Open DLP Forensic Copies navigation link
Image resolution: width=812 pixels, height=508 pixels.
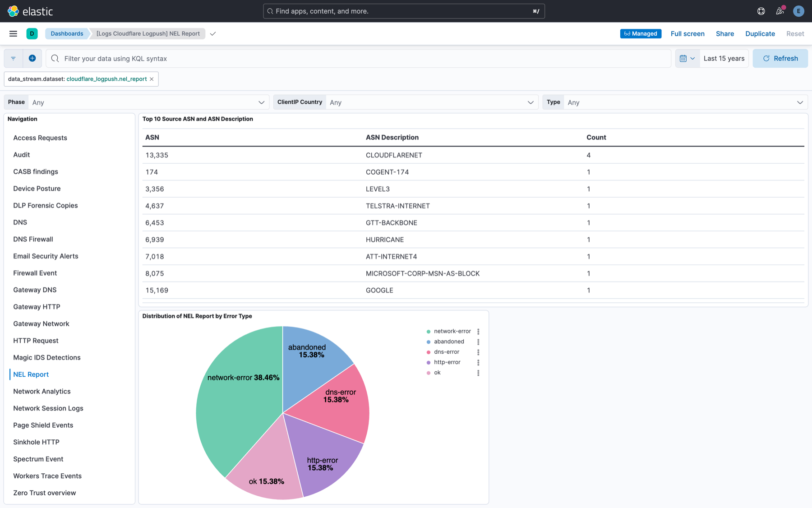pos(46,205)
